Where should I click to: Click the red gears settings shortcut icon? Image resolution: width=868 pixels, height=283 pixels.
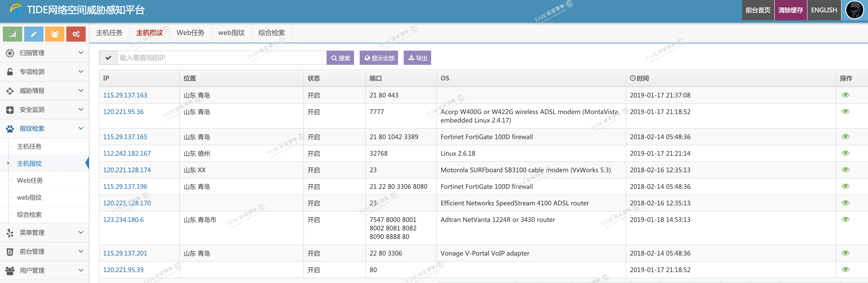(x=76, y=34)
